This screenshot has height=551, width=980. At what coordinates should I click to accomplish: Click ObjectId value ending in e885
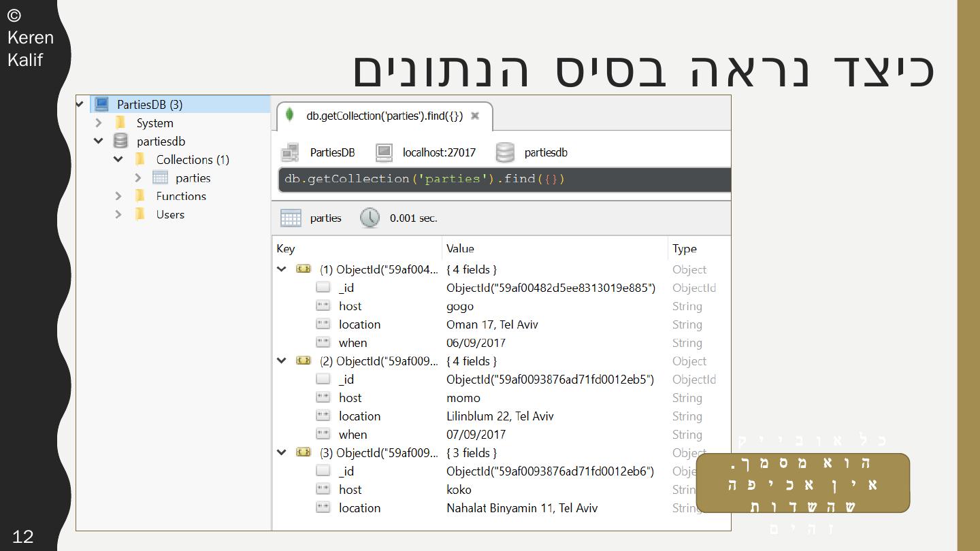[551, 288]
